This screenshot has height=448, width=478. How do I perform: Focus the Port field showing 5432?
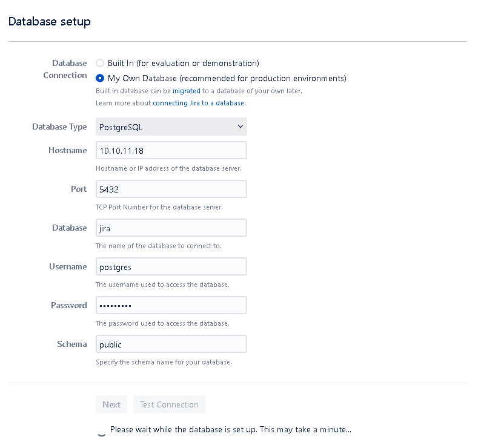click(x=171, y=189)
